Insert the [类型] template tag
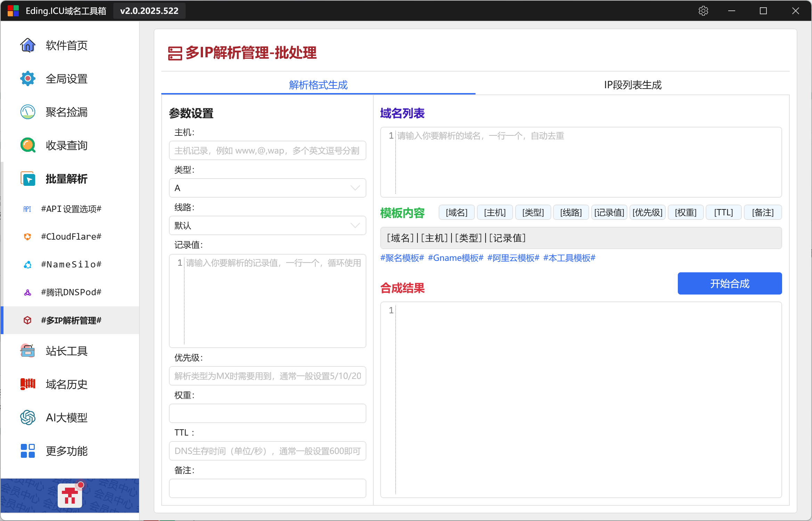 tap(533, 212)
